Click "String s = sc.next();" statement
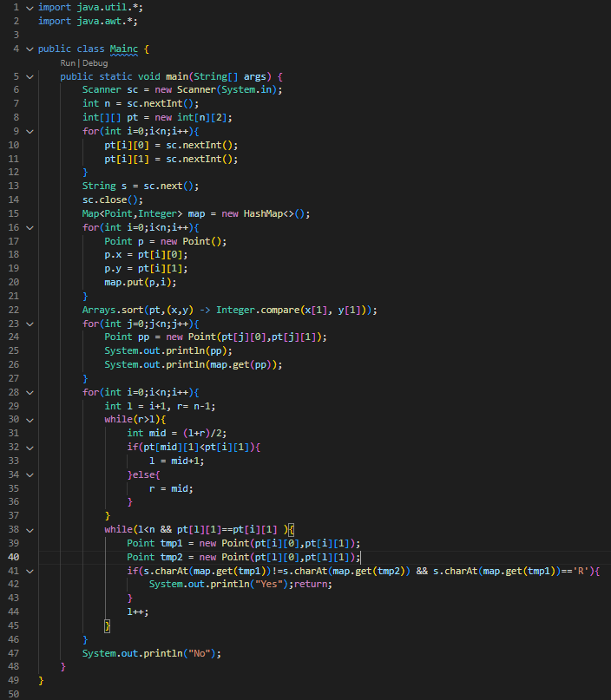611x700 pixels. pyautogui.click(x=141, y=186)
